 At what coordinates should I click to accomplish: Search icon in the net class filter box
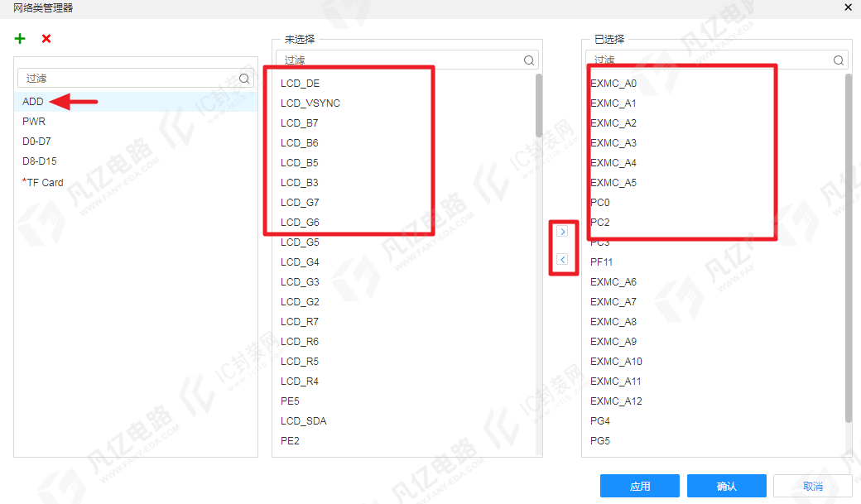(x=244, y=79)
